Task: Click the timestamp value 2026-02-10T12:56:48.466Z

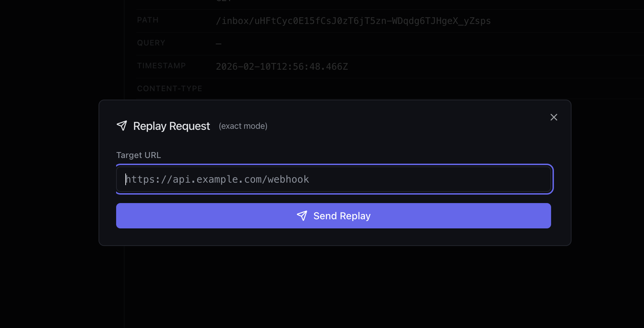Action: [x=282, y=66]
